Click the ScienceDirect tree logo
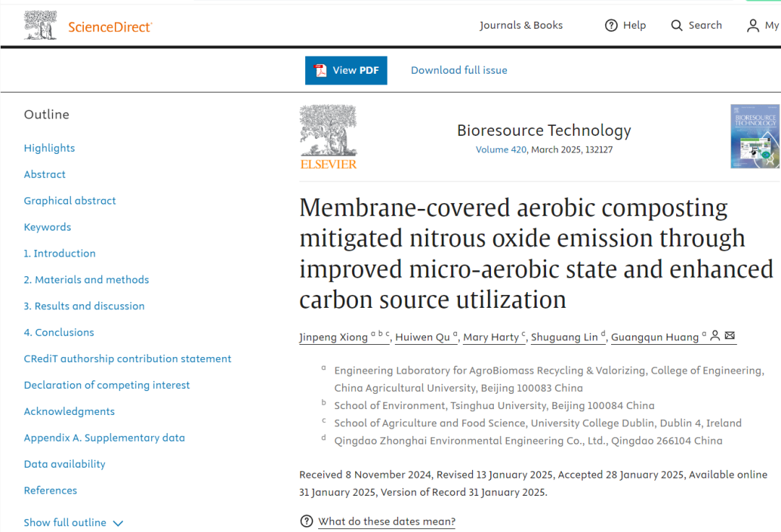This screenshot has width=781, height=532. pyautogui.click(x=40, y=25)
